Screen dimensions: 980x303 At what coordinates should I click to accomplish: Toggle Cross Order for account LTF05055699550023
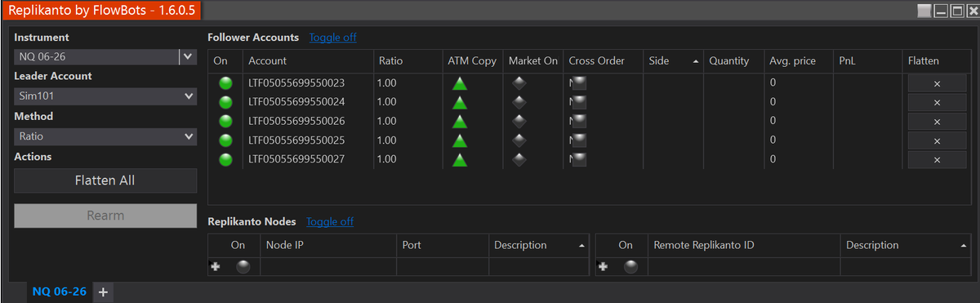tap(579, 82)
